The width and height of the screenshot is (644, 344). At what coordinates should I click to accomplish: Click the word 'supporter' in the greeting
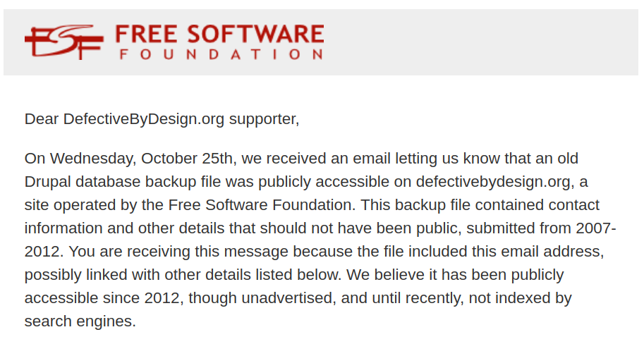coord(264,119)
